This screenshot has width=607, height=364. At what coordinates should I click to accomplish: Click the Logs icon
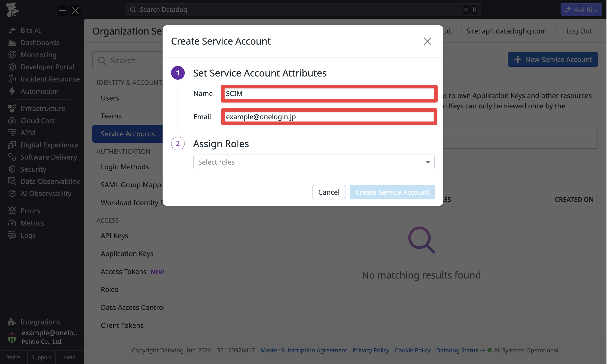(12, 235)
